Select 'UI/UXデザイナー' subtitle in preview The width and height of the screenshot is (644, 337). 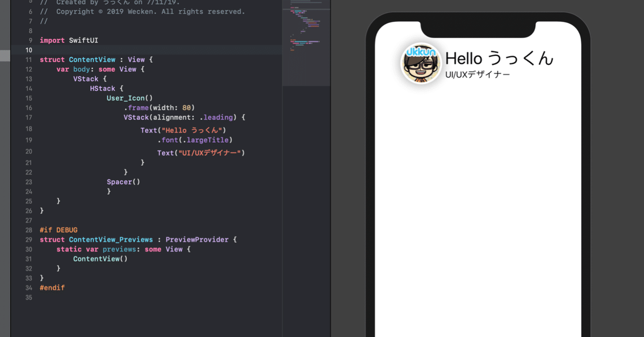pos(478,75)
